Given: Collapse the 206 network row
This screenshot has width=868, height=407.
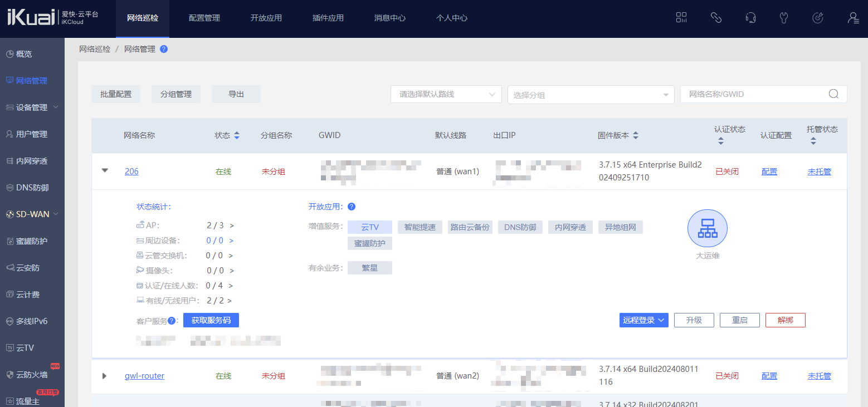Looking at the screenshot, I should point(105,171).
